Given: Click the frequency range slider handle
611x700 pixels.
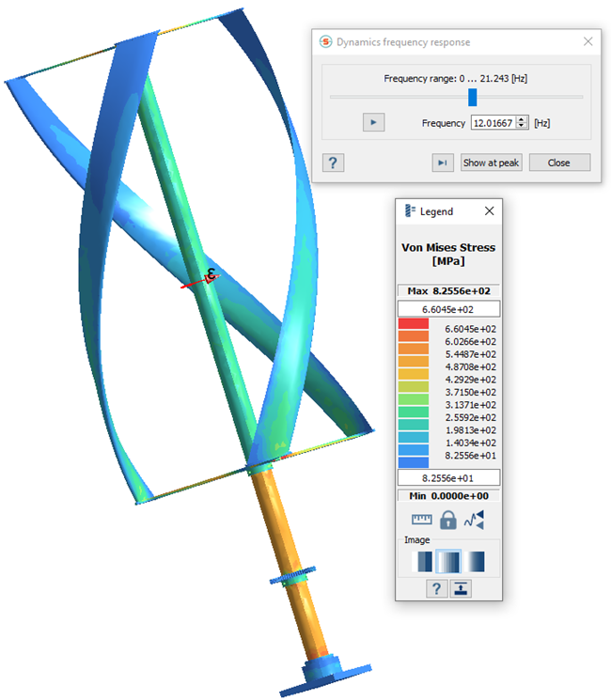Looking at the screenshot, I should [x=472, y=97].
